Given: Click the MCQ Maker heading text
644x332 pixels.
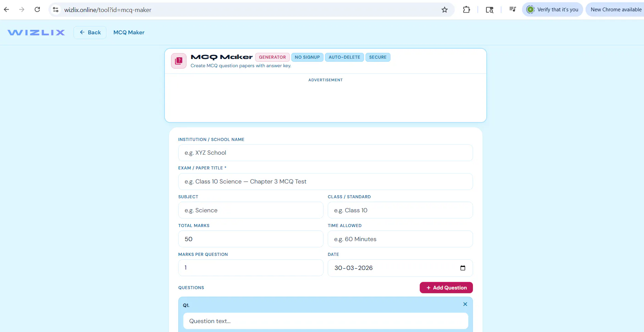Looking at the screenshot, I should (x=222, y=57).
